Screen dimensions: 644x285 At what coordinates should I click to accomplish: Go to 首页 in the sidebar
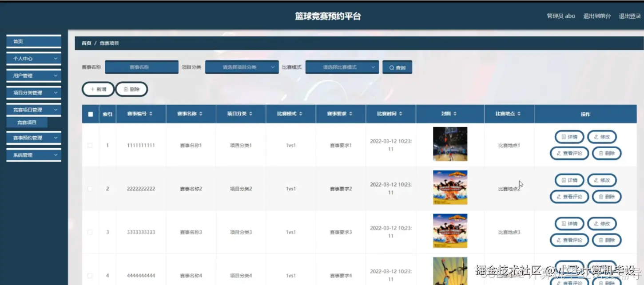tap(34, 41)
